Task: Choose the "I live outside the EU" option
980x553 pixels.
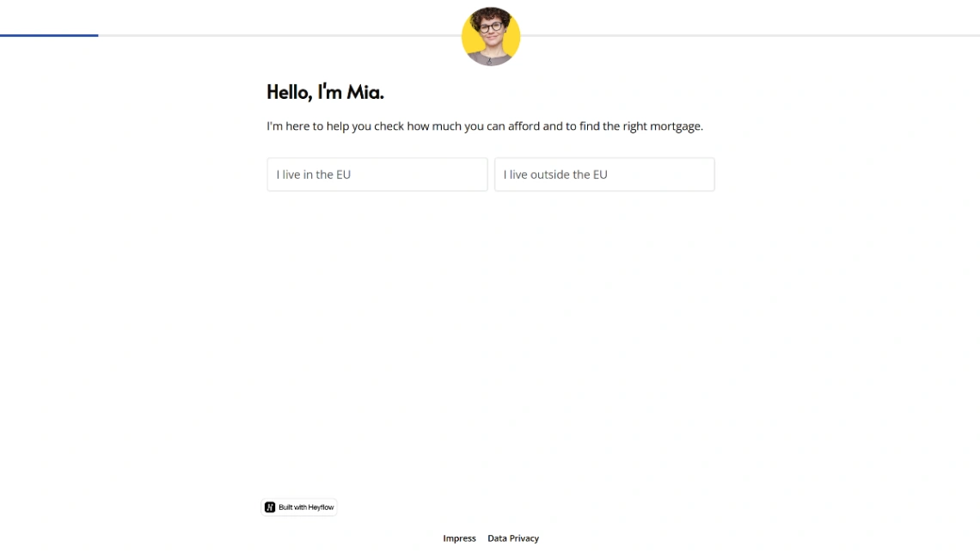Action: point(604,175)
